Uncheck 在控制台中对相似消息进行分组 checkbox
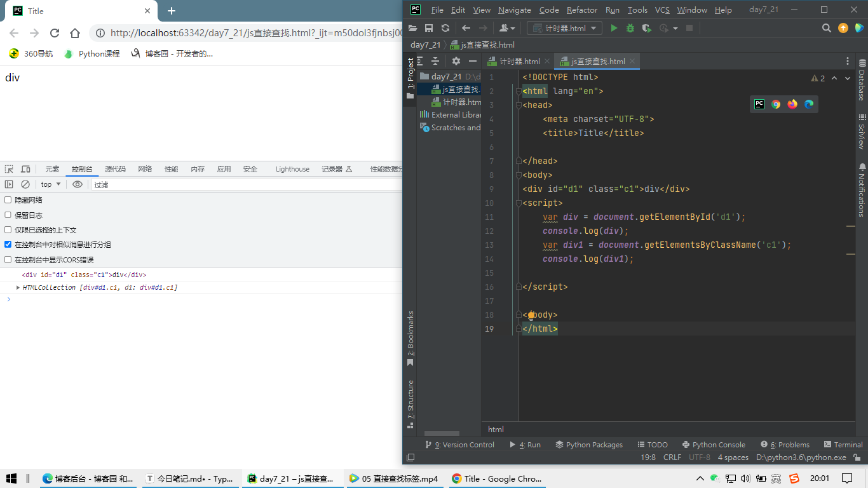Image resolution: width=868 pixels, height=488 pixels. click(x=8, y=245)
